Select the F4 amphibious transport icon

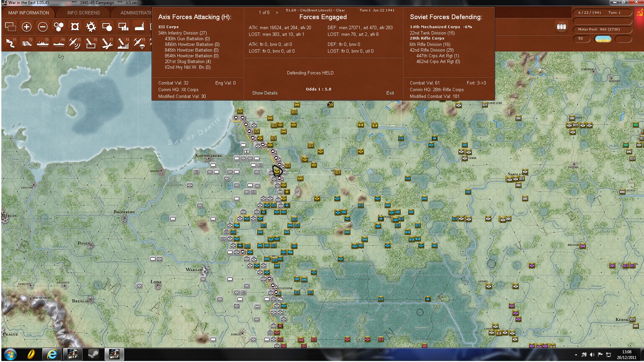(59, 43)
